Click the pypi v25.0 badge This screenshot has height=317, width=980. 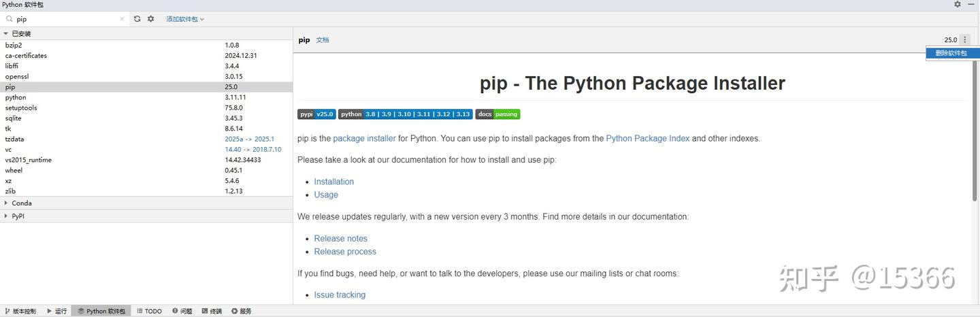click(316, 114)
